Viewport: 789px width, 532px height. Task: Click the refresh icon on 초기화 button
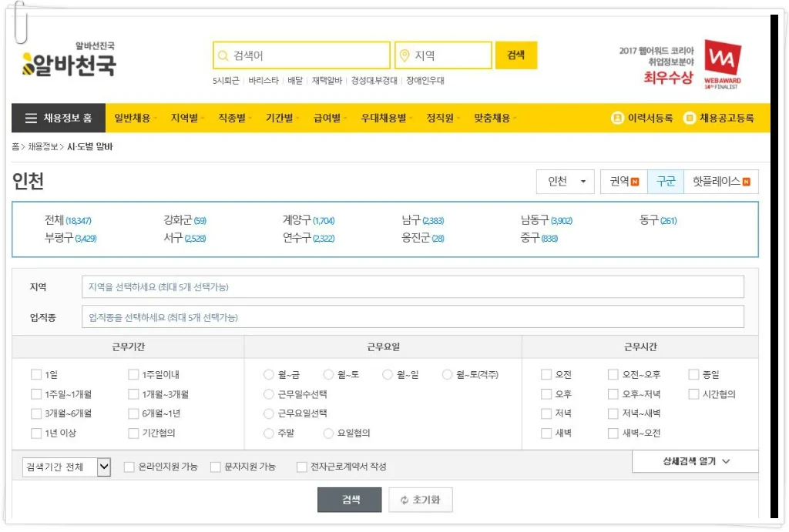click(404, 500)
